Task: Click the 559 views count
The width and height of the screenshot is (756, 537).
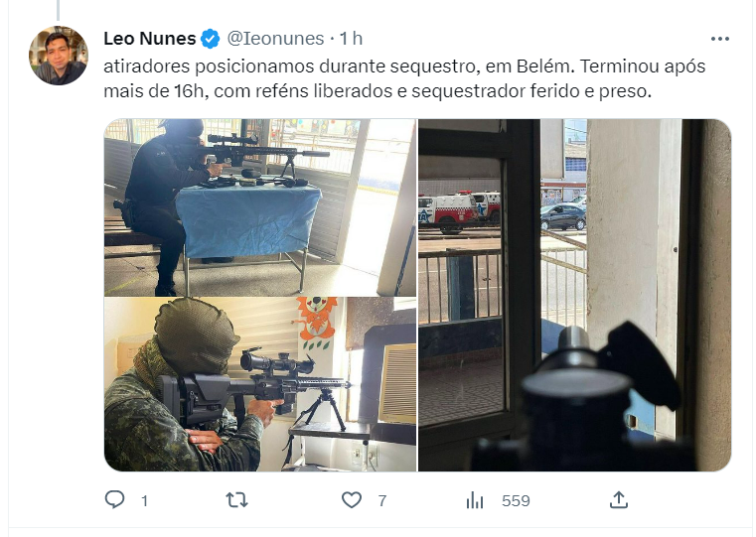Action: 516,501
